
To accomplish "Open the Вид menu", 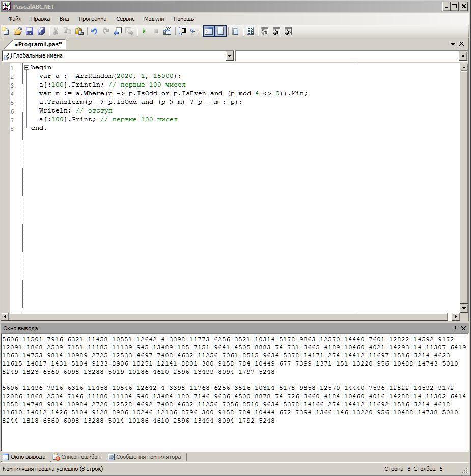I will pos(64,19).
